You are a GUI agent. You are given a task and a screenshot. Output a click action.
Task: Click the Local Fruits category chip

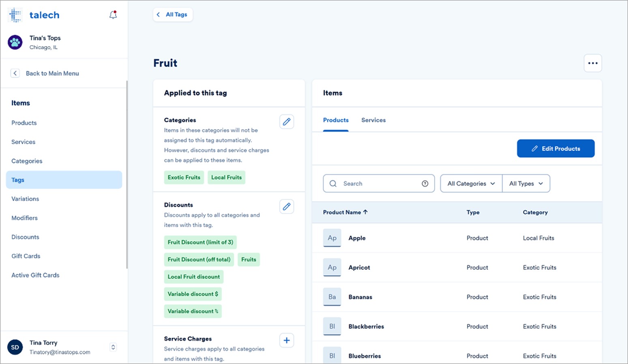226,177
